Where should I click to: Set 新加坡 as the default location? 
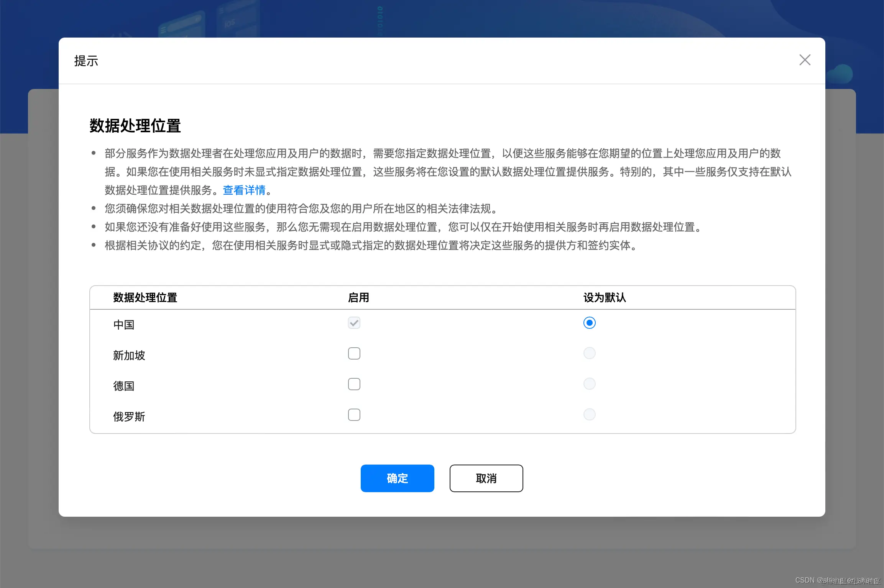pos(589,353)
